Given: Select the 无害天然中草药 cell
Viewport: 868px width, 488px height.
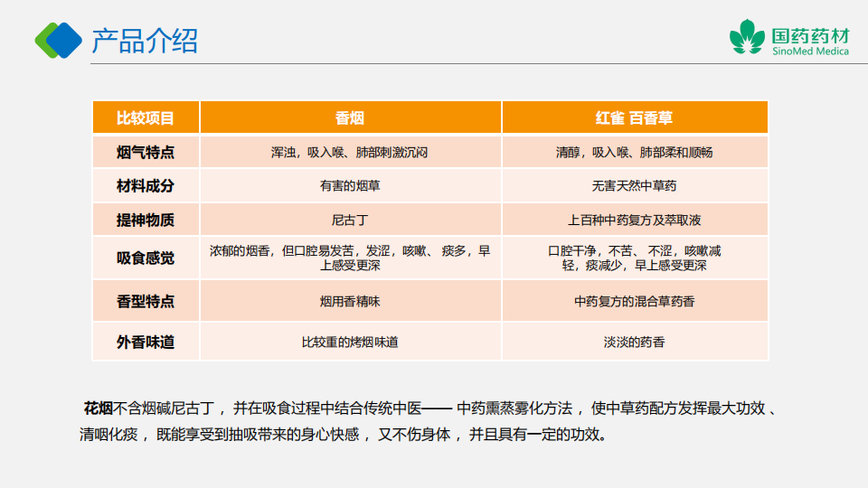Looking at the screenshot, I should tap(634, 186).
